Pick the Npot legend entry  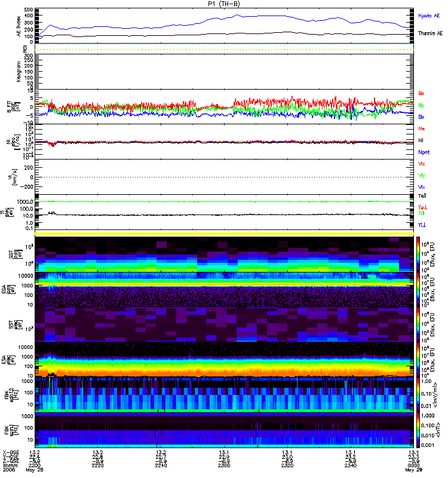point(422,152)
